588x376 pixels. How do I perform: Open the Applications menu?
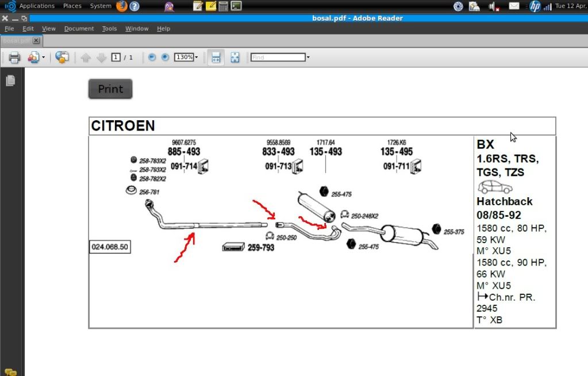[x=37, y=6]
